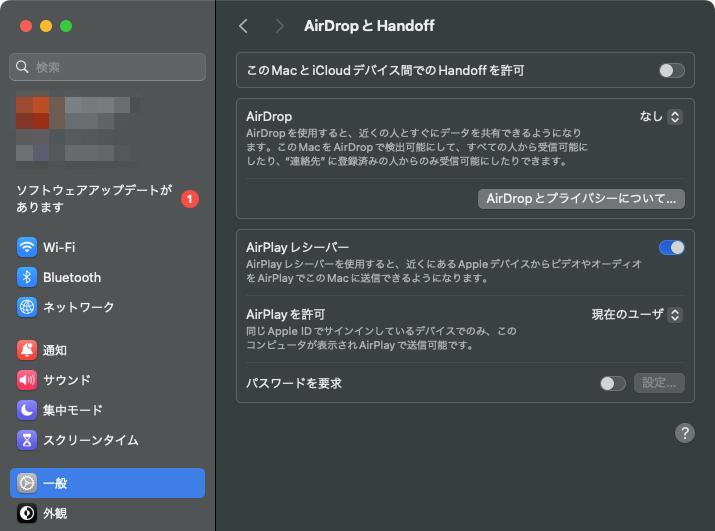Click the 通知 bell icon
715x531 pixels.
(x=27, y=350)
